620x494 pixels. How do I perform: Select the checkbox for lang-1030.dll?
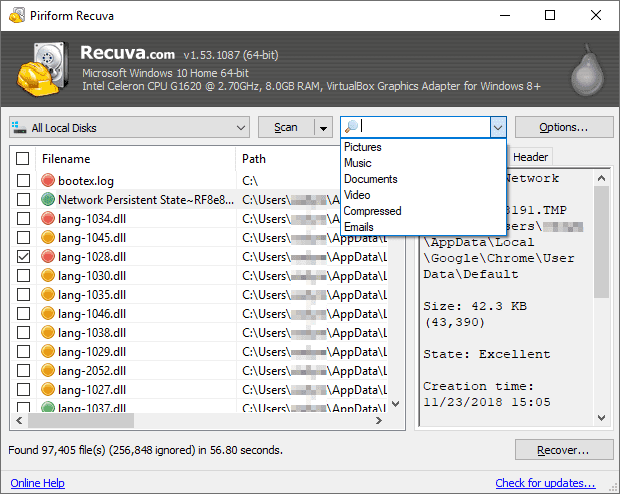click(23, 275)
